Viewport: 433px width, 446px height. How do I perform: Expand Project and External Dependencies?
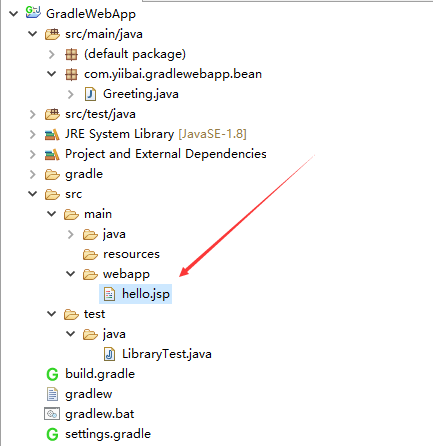click(x=33, y=154)
